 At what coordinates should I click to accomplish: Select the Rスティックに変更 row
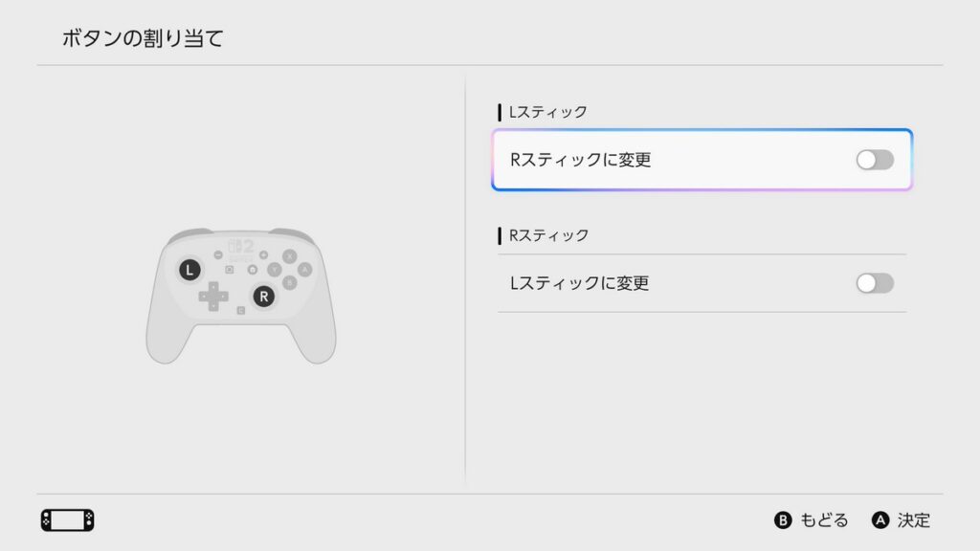click(702, 160)
